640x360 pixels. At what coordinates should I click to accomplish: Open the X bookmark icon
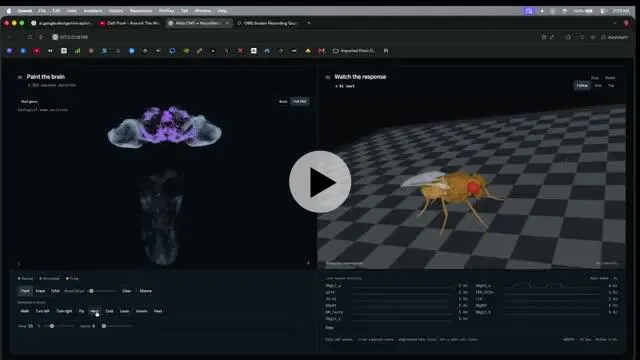(x=227, y=51)
